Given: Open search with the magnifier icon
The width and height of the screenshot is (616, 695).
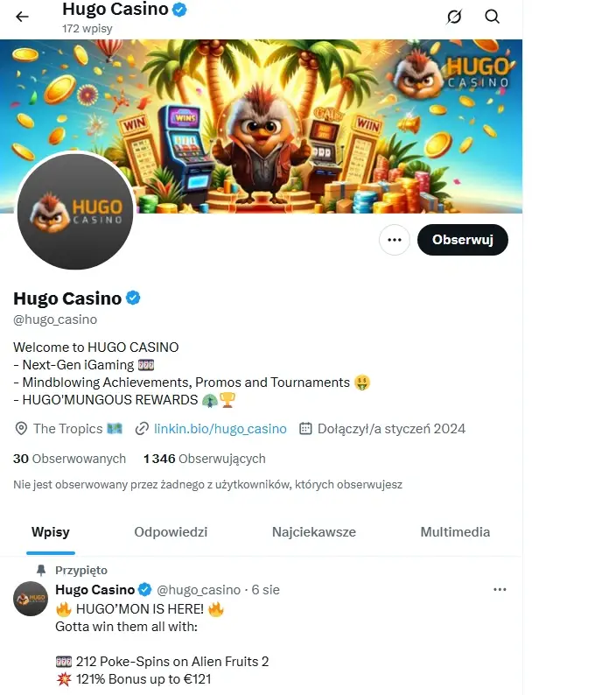Looking at the screenshot, I should click(492, 17).
